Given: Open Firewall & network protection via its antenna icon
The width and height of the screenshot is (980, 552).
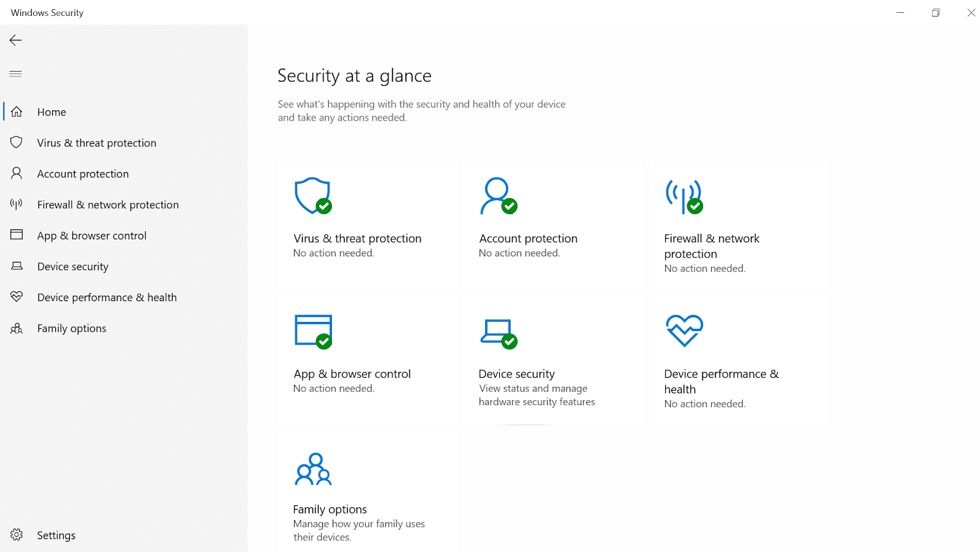Looking at the screenshot, I should point(684,196).
